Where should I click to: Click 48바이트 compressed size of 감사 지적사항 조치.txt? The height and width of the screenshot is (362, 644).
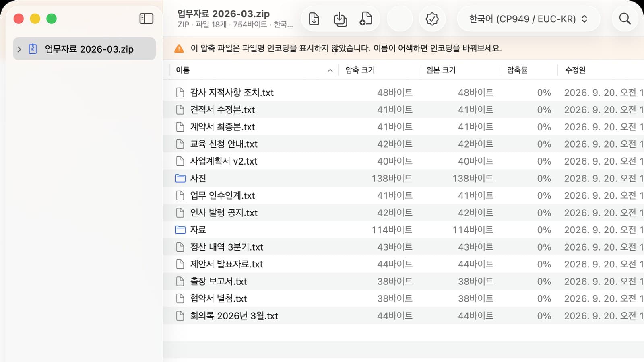pos(394,93)
